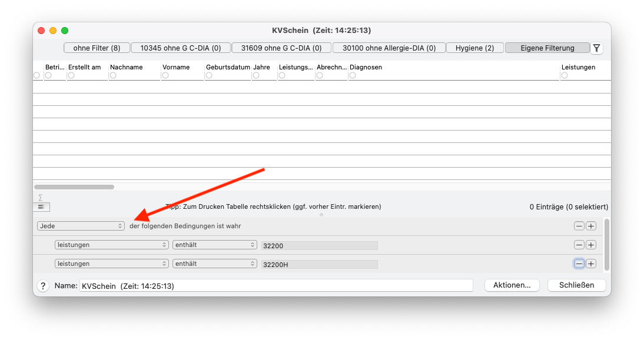Open leistungen field dropdown for 32200 row
The width and height of the screenshot is (644, 340).
pyautogui.click(x=112, y=245)
